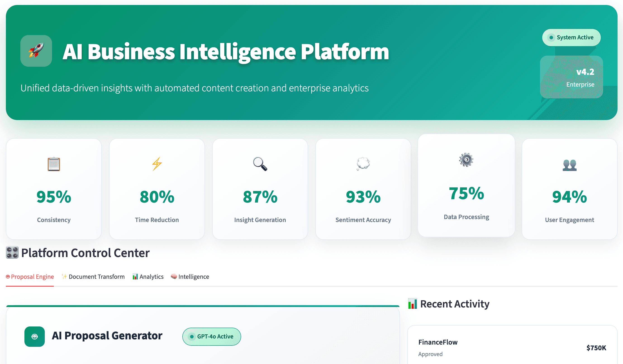
Task: Click the gear Data Processing icon
Action: coord(466,160)
